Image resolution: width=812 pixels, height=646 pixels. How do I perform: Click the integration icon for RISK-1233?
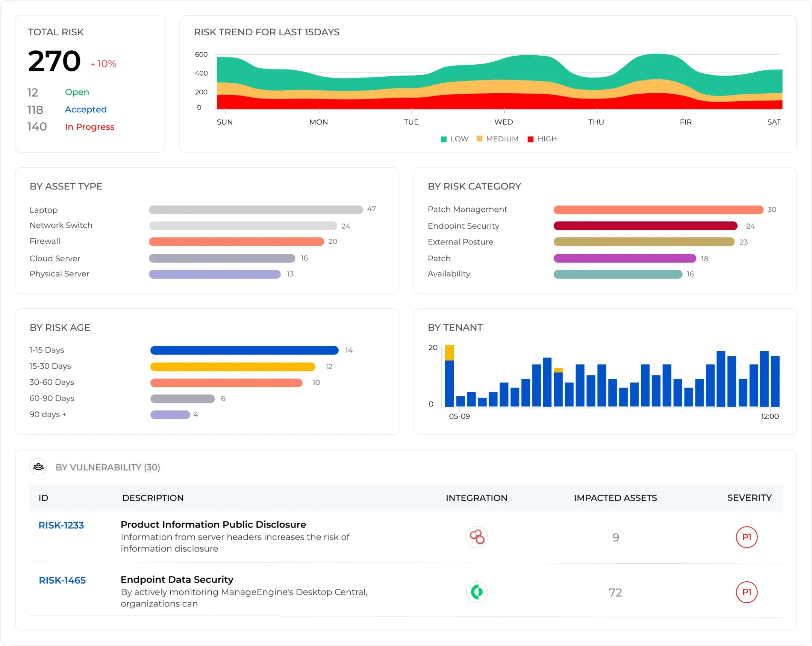(x=477, y=537)
